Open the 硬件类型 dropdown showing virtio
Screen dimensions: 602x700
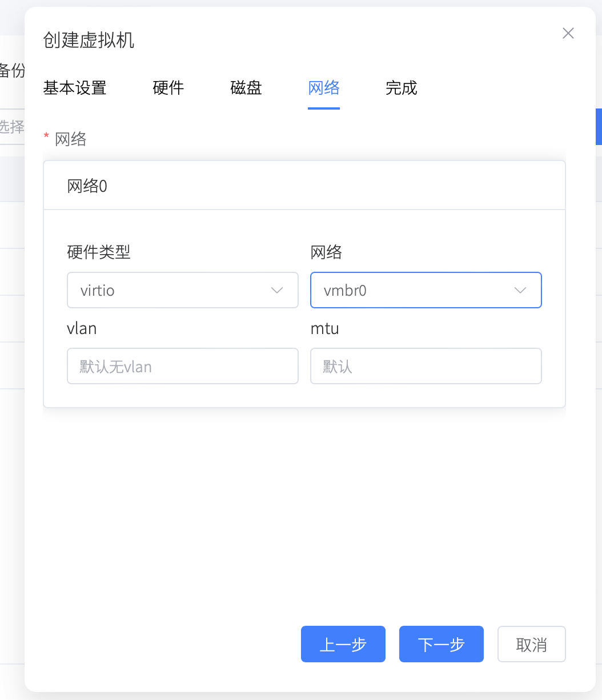(171, 290)
